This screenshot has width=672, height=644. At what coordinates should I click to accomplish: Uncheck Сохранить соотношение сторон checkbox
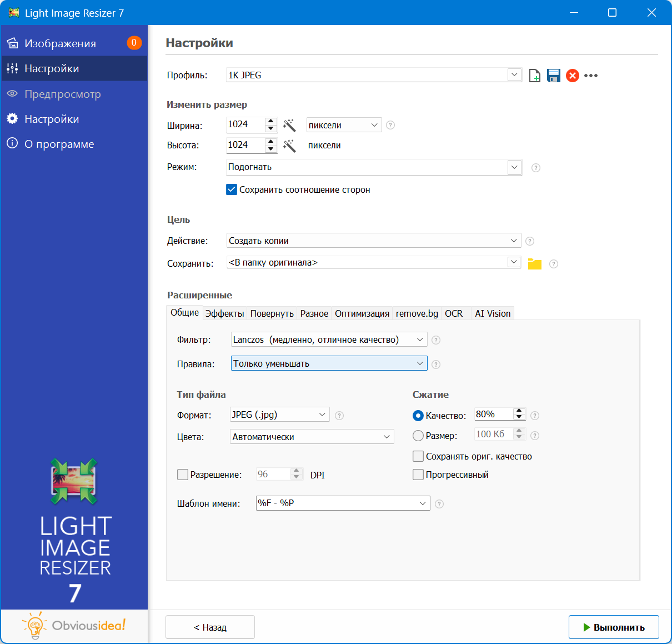pyautogui.click(x=232, y=189)
